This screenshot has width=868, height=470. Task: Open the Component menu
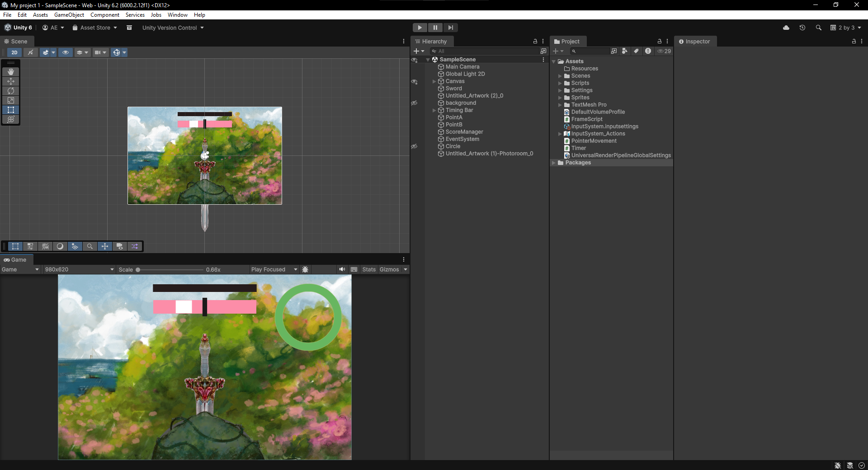(105, 15)
